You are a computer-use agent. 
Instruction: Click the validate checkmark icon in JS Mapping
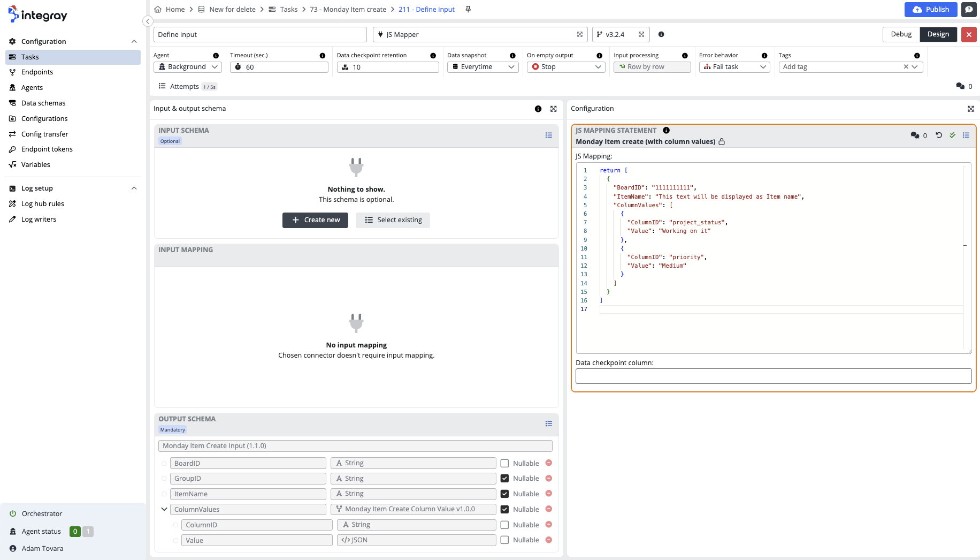[952, 135]
